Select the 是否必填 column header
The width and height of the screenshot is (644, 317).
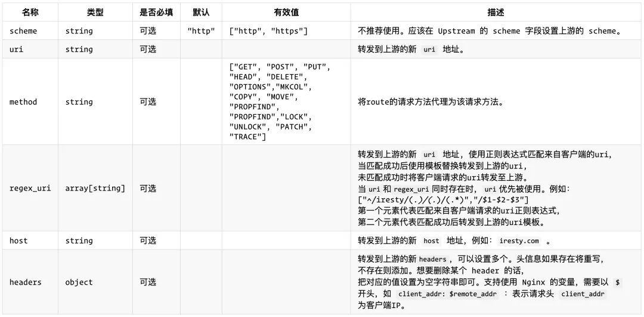156,12
